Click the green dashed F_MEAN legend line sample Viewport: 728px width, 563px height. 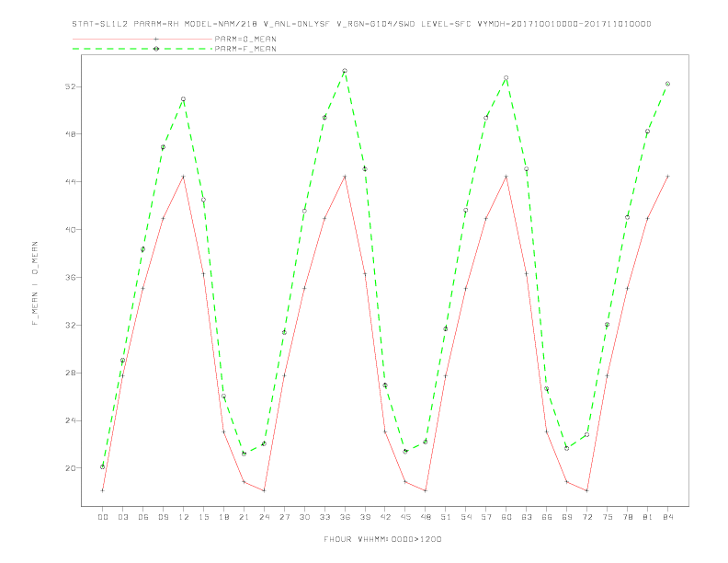(x=142, y=49)
